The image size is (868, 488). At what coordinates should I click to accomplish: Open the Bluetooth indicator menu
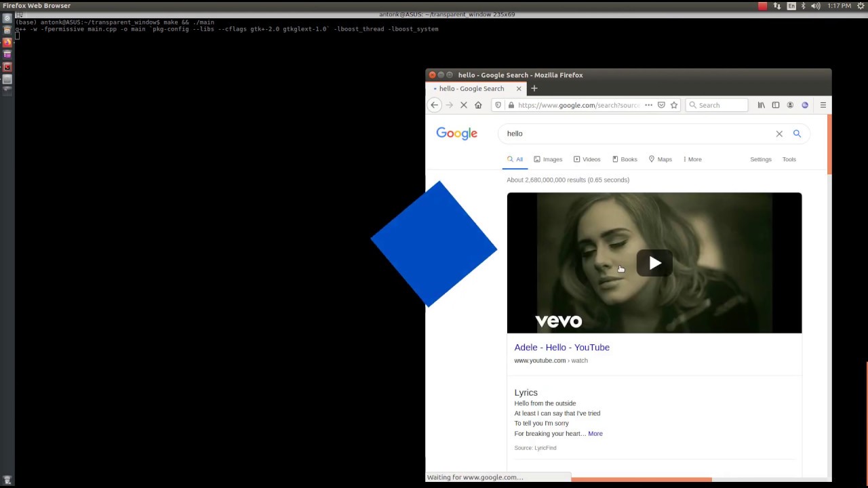[803, 5]
